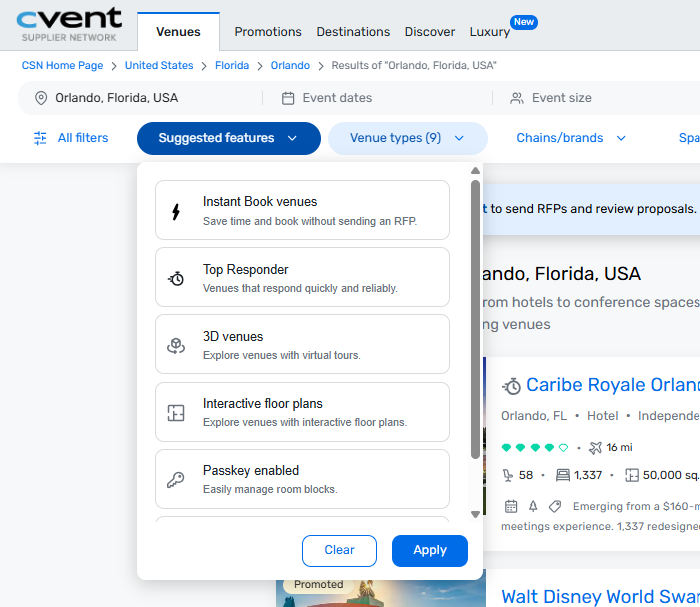
Task: Click the stopwatch icon beside Caribe Royale
Action: point(512,386)
